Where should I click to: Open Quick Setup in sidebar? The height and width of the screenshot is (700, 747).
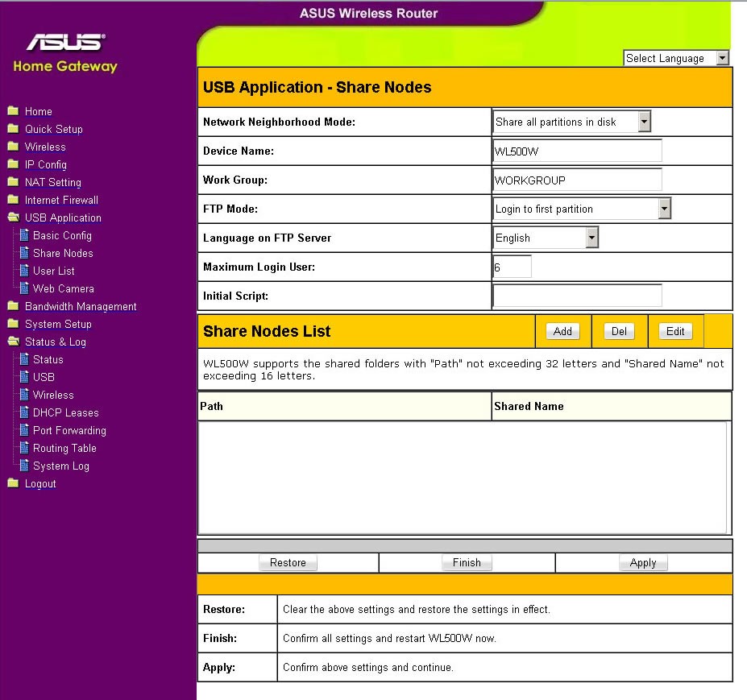coord(54,129)
